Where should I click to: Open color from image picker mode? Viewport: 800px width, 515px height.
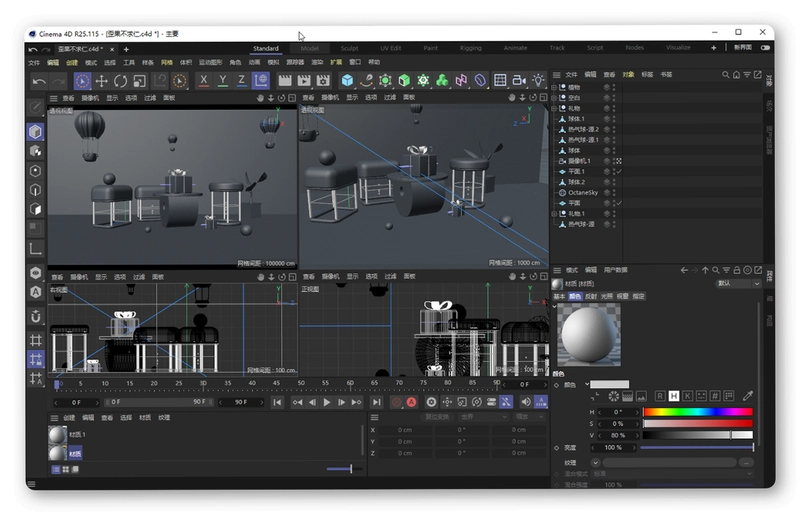641,396
